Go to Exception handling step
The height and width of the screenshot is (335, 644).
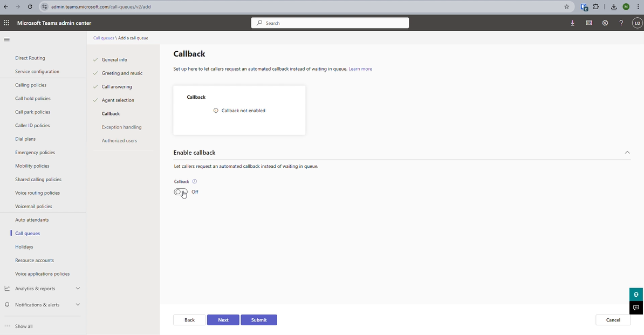tap(121, 127)
